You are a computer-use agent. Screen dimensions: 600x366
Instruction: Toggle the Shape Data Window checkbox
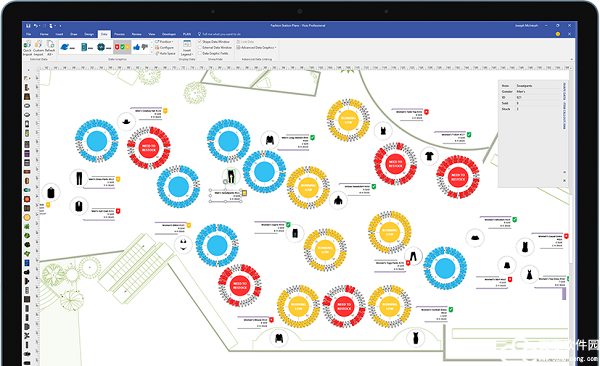pyautogui.click(x=200, y=41)
